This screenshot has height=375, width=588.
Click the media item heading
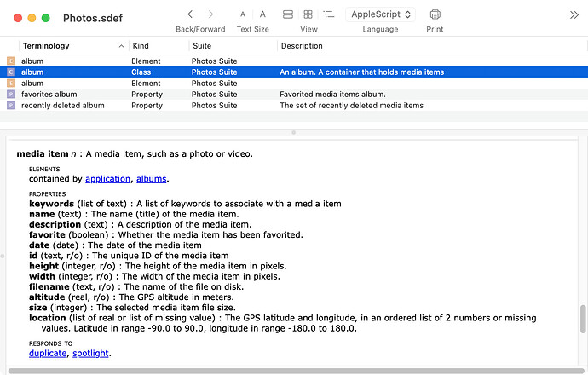coord(43,153)
